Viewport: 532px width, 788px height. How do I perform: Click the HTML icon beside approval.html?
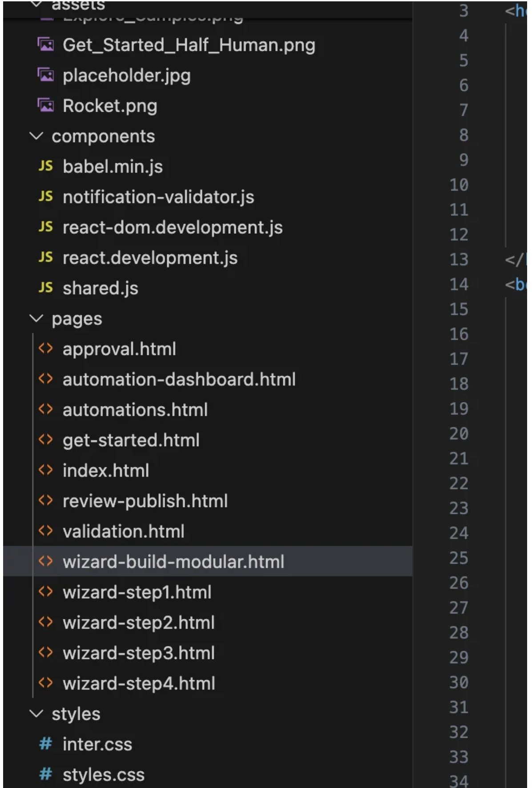46,349
